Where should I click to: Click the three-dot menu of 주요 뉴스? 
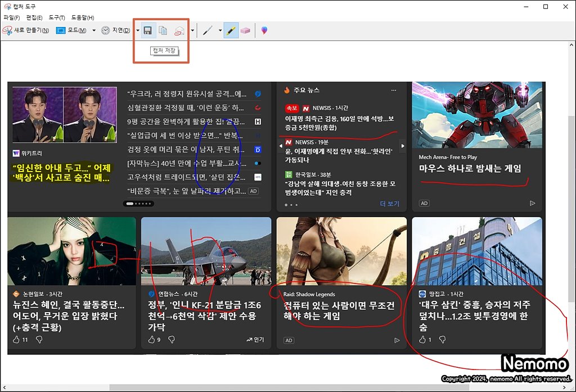pos(394,91)
